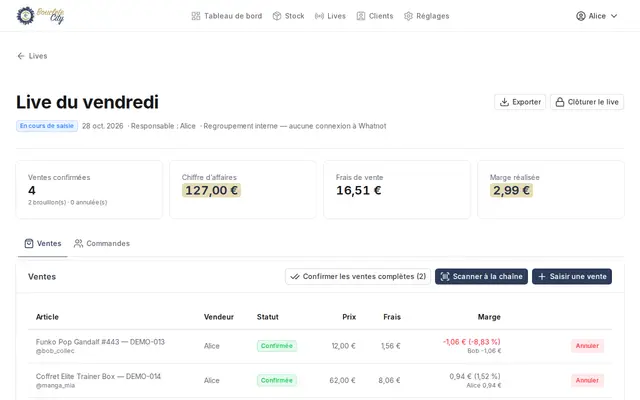Select the Coffret Elite Trainer Box article
The height and width of the screenshot is (400, 640).
pyautogui.click(x=98, y=376)
